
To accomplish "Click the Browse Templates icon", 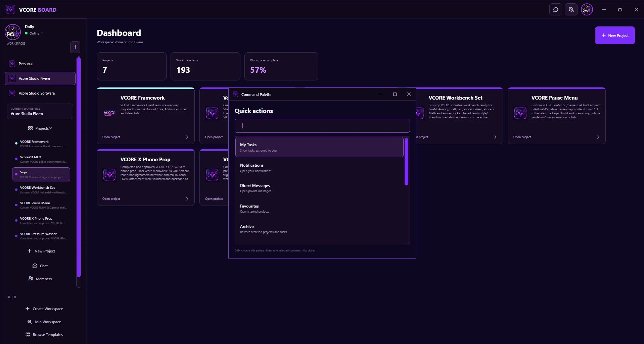I will tap(28, 335).
